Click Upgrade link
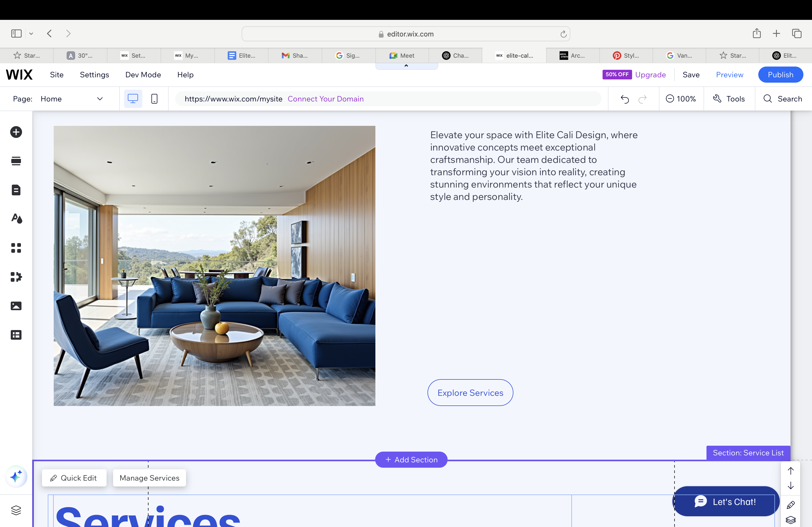 click(650, 75)
